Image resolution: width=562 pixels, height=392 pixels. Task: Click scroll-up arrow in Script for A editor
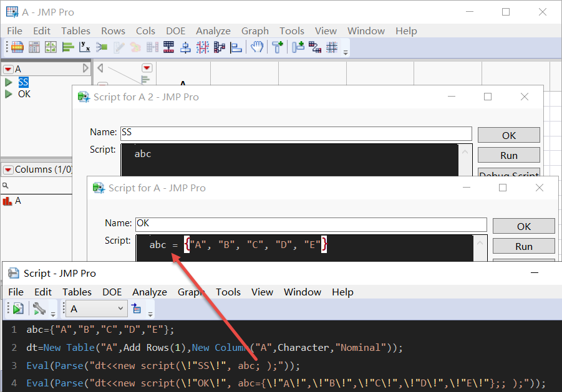480,242
